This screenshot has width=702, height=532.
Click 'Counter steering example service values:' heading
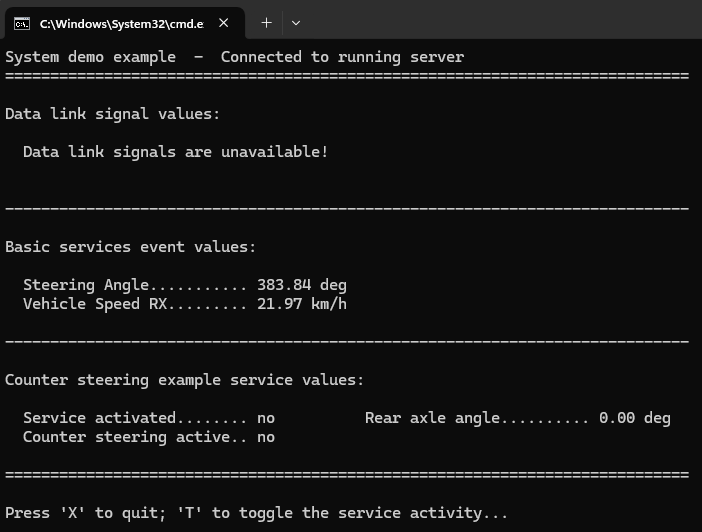[184, 380]
